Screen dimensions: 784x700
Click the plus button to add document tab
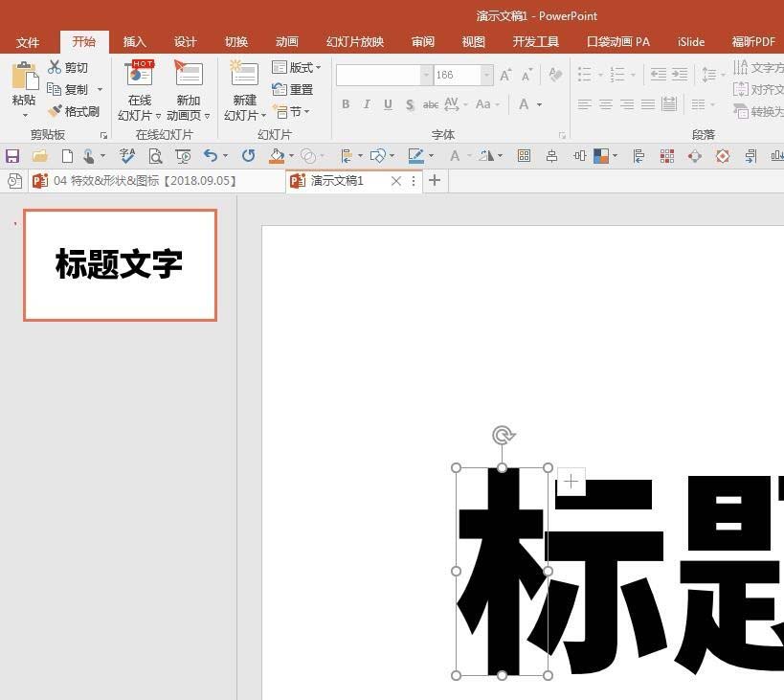click(x=435, y=180)
